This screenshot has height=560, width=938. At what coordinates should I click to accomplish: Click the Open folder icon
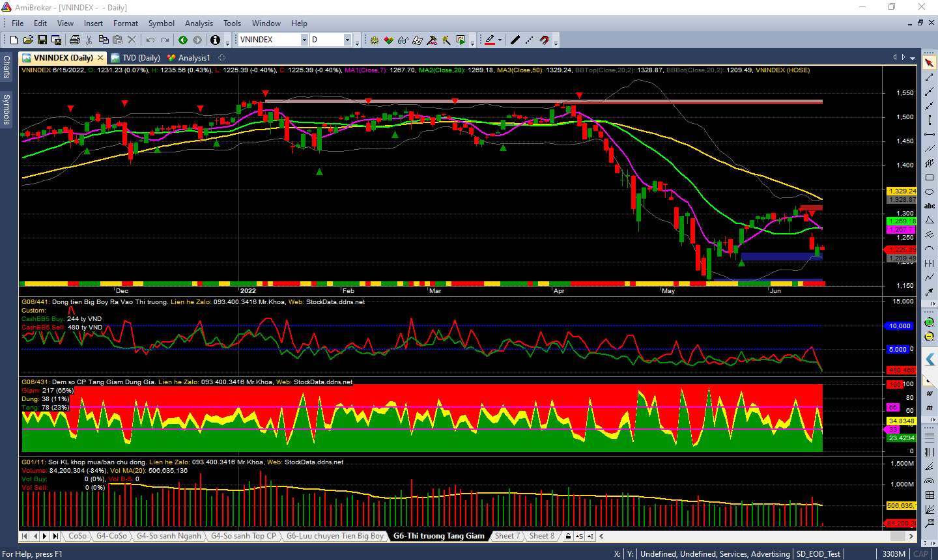28,40
